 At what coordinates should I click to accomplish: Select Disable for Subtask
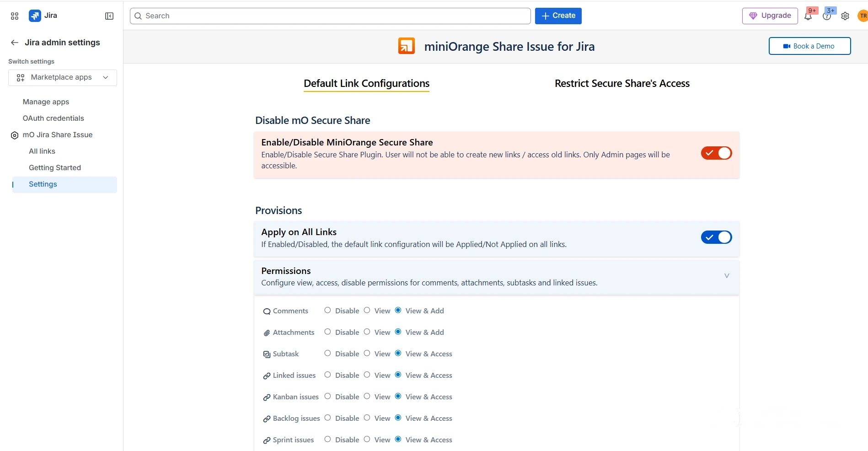[x=327, y=353]
